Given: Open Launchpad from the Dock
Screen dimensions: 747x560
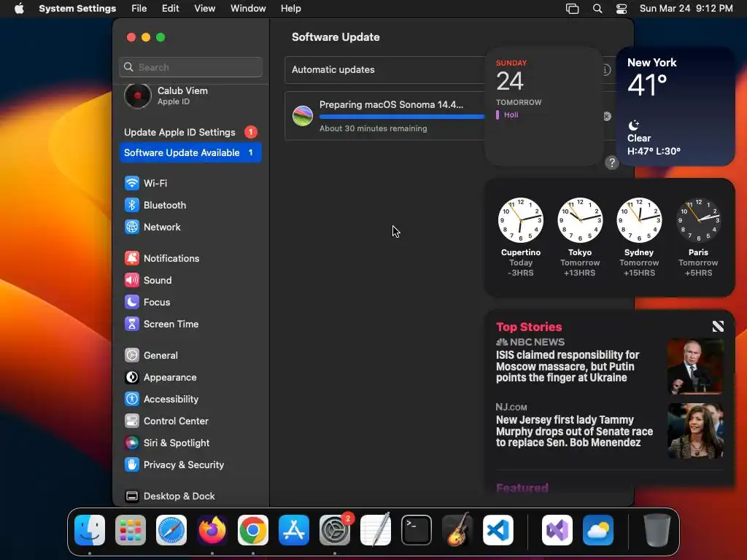Looking at the screenshot, I should pos(131,530).
